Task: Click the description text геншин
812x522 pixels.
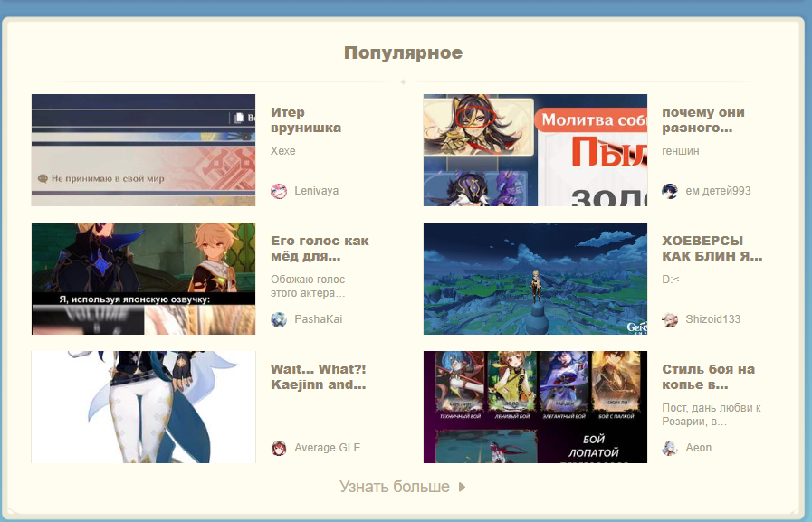Action: tap(681, 151)
